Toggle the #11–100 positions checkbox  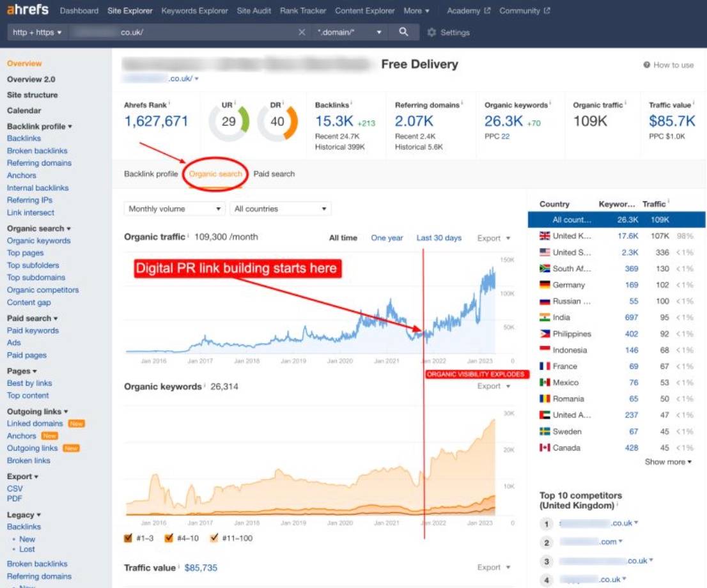click(214, 538)
